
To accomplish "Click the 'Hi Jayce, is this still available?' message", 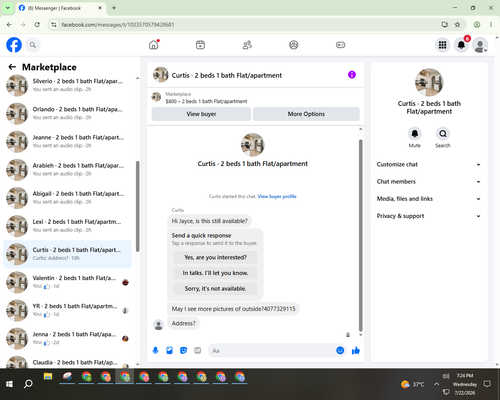I will click(209, 221).
